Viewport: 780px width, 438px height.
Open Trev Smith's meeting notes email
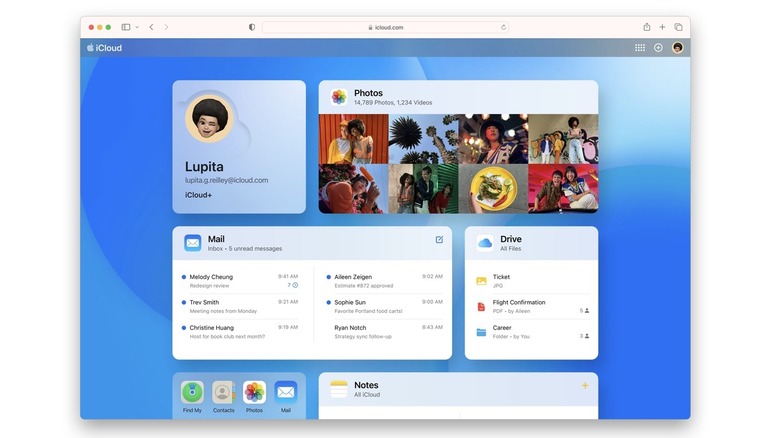pos(240,306)
